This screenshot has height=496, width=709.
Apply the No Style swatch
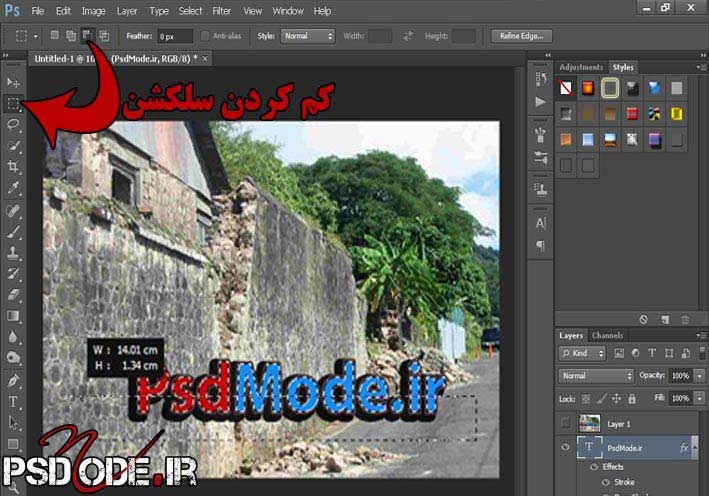(x=565, y=88)
